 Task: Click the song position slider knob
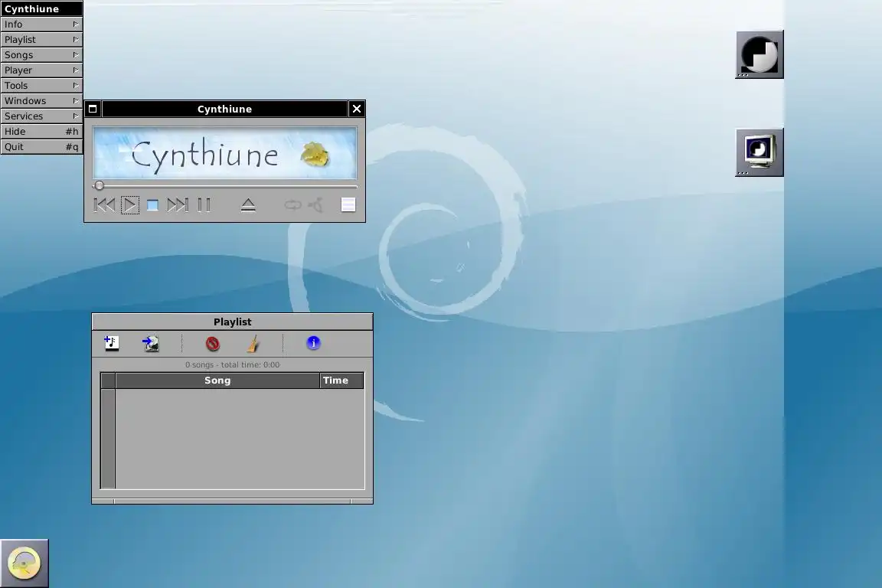point(100,186)
